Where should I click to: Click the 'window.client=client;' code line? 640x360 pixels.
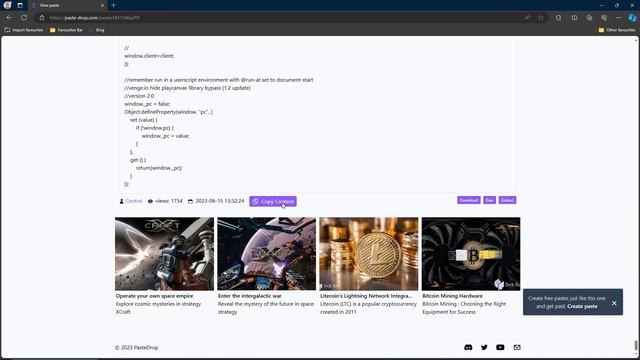149,56
